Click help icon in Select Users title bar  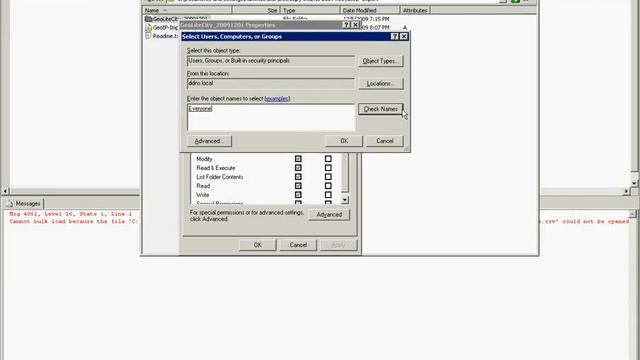click(394, 36)
